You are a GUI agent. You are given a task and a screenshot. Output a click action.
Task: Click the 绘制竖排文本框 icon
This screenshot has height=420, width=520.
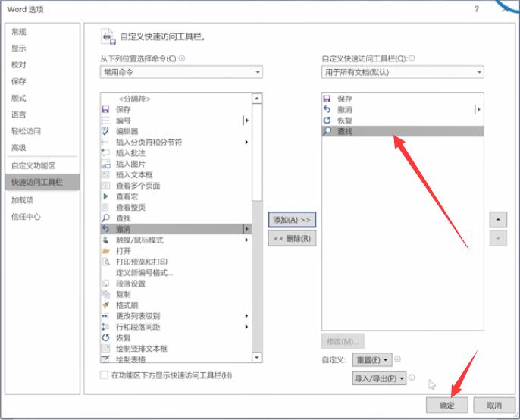coord(105,349)
